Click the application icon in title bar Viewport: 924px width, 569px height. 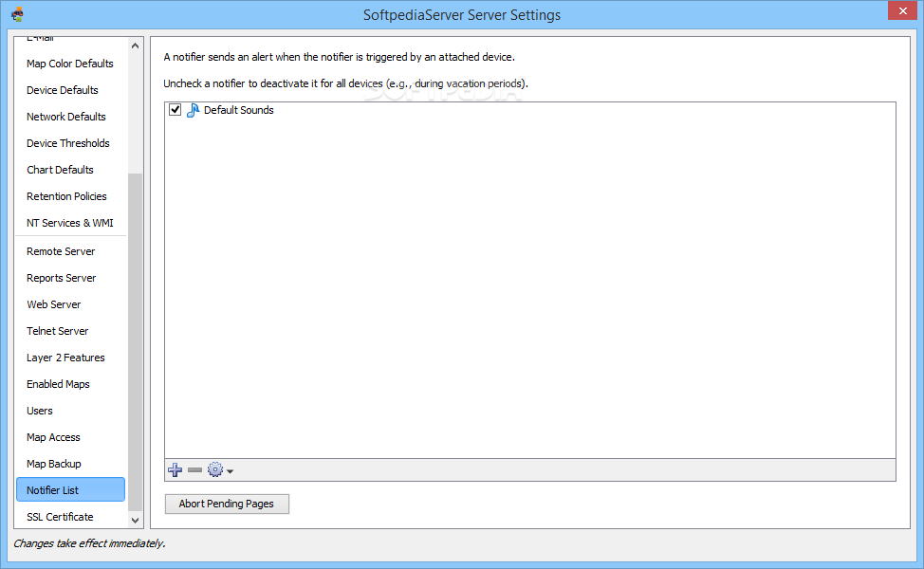tap(17, 14)
